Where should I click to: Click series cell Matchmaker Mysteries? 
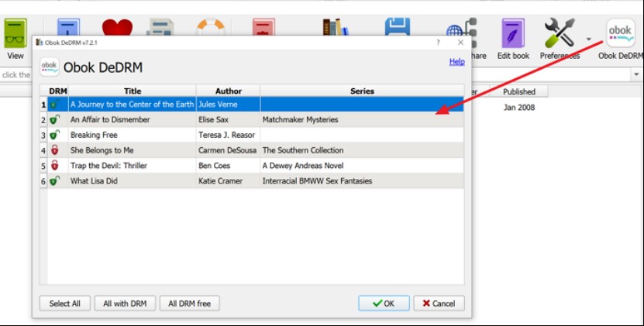point(362,119)
